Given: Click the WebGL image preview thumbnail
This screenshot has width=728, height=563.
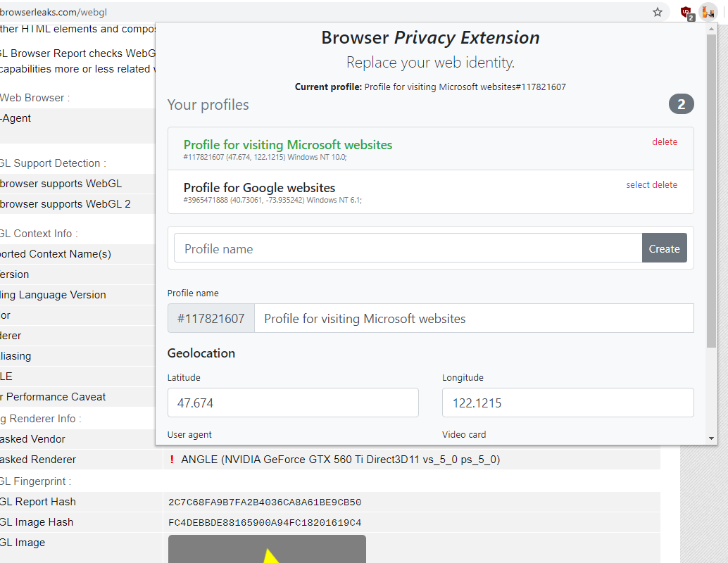Looking at the screenshot, I should (x=267, y=549).
